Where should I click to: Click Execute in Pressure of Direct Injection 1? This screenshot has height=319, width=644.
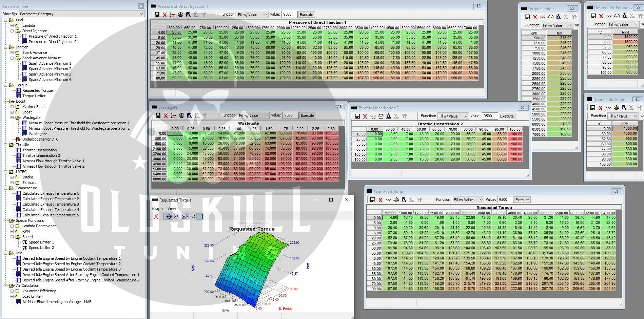click(x=307, y=15)
